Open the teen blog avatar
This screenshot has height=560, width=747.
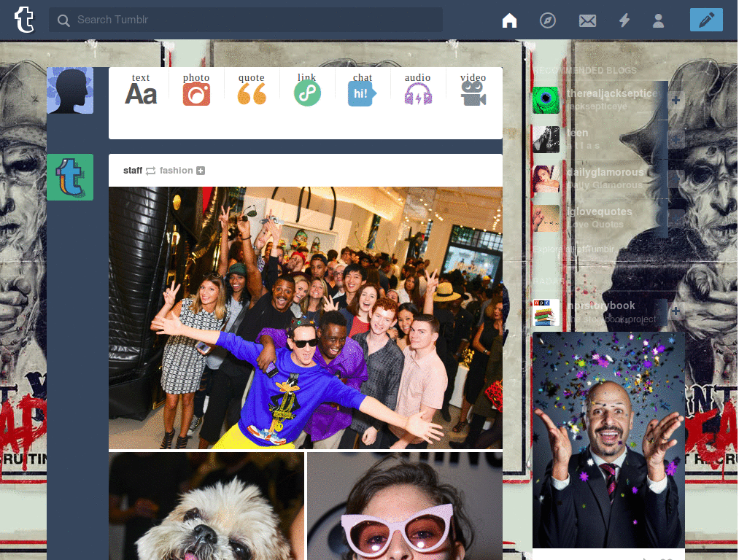(x=546, y=139)
